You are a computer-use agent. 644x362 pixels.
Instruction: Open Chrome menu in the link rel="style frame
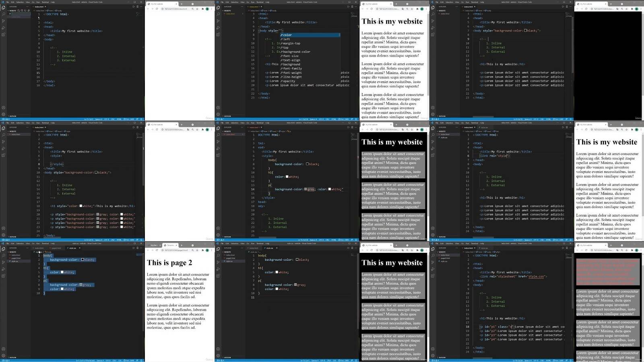(640, 129)
